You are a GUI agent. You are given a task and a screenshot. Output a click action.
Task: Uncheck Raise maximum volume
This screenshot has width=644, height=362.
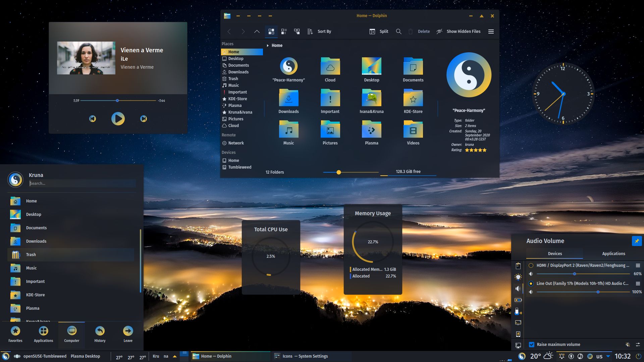pos(532,344)
